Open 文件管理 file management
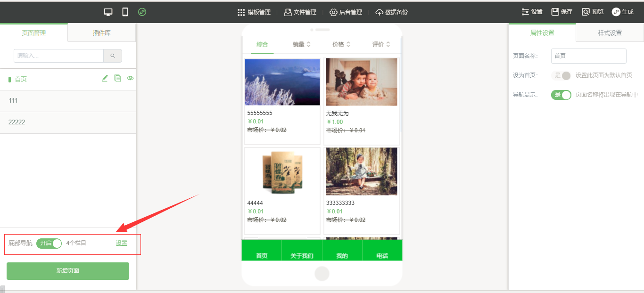The image size is (644, 293). (x=300, y=12)
